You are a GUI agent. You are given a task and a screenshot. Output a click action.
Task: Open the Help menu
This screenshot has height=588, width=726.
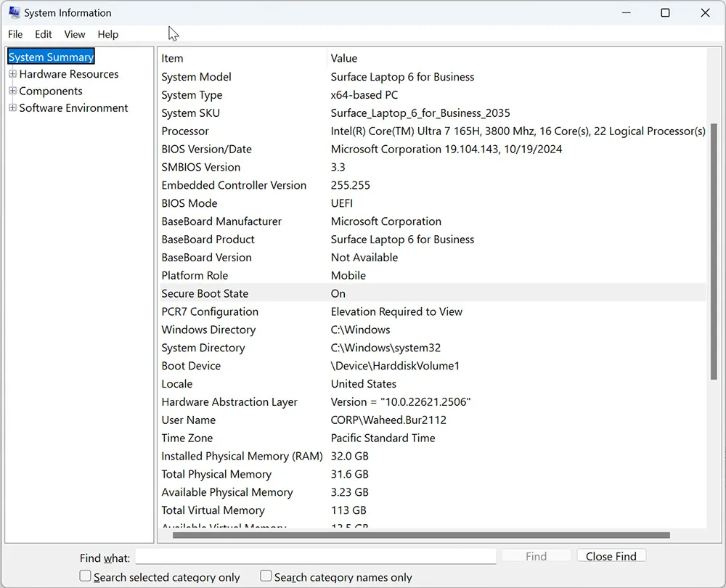point(107,34)
